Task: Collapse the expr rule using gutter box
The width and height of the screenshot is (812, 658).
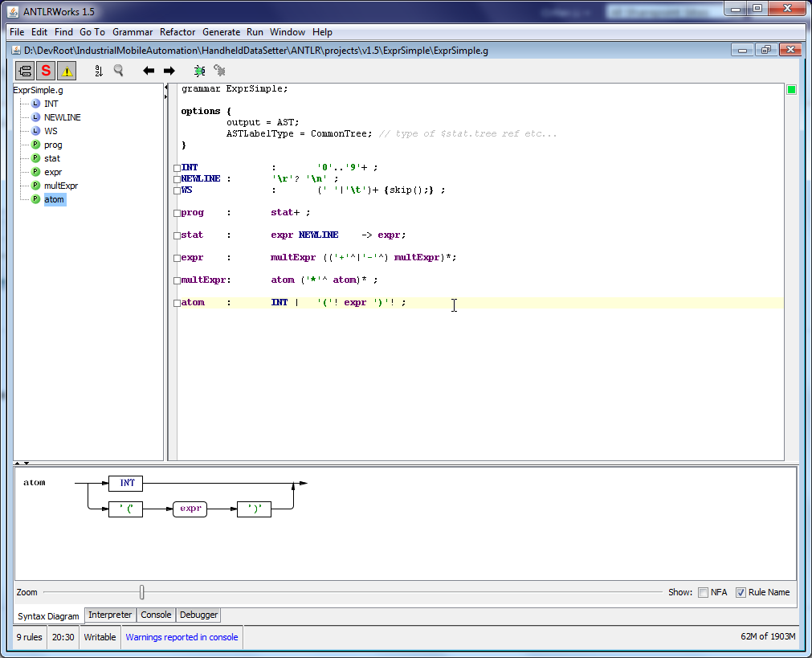Action: 177,259
